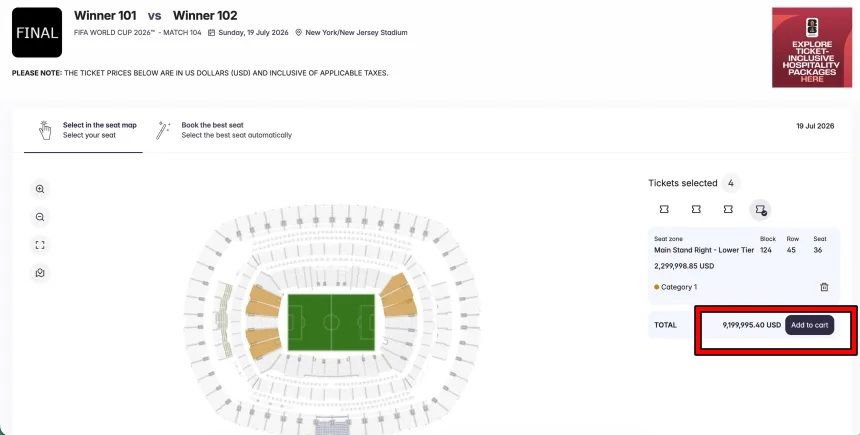Select the third ticket icon
Viewport: 860px width, 435px height.
point(728,209)
